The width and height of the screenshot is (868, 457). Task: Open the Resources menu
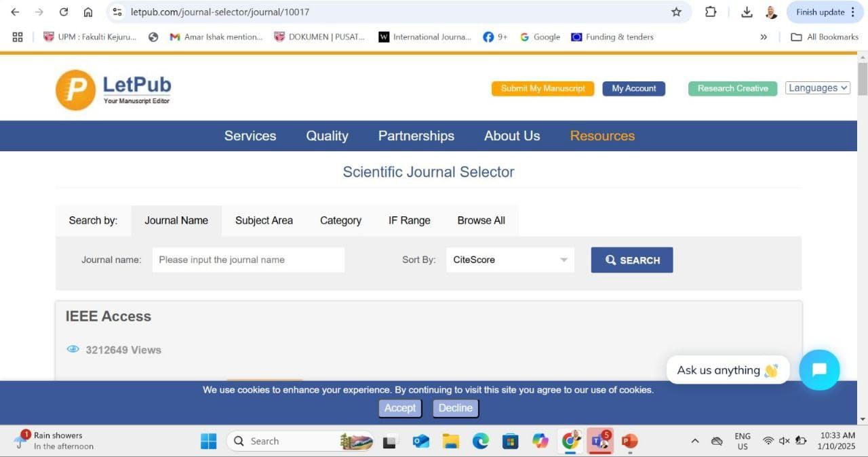602,136
